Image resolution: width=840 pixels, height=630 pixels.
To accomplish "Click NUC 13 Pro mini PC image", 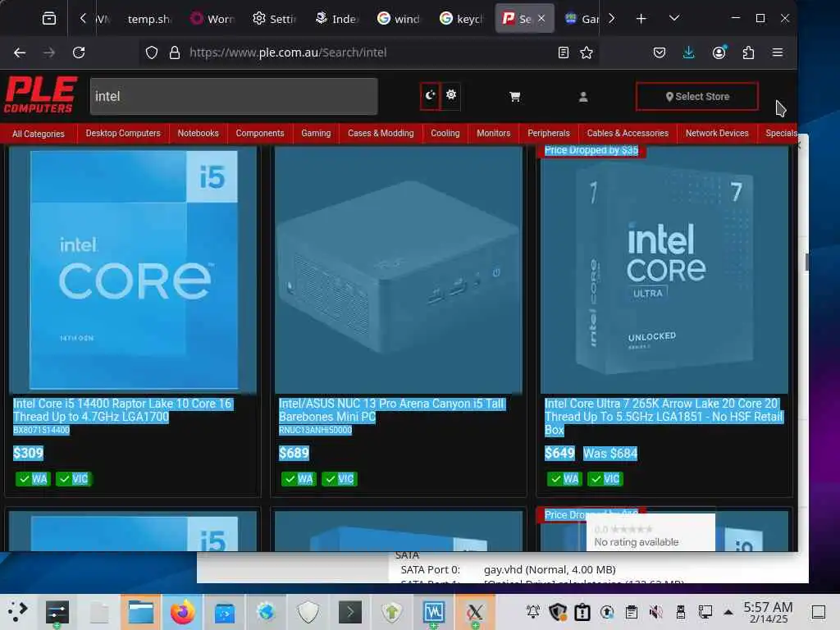I will [x=398, y=270].
